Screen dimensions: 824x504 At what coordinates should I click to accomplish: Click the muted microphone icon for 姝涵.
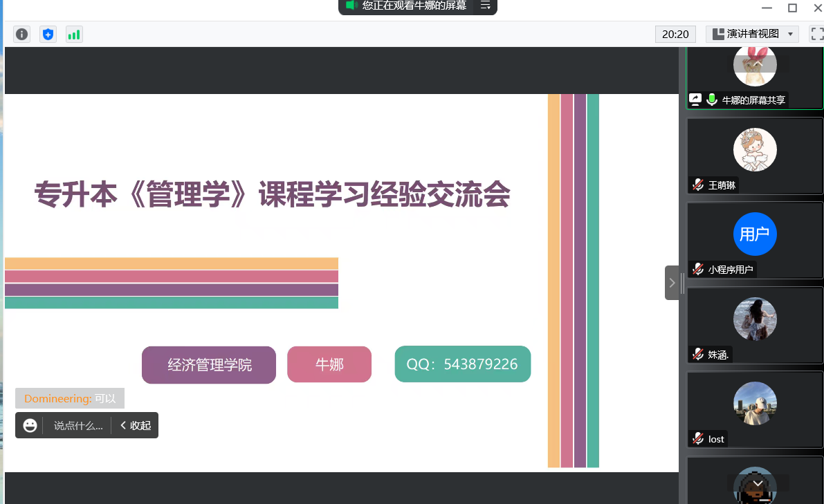(698, 355)
